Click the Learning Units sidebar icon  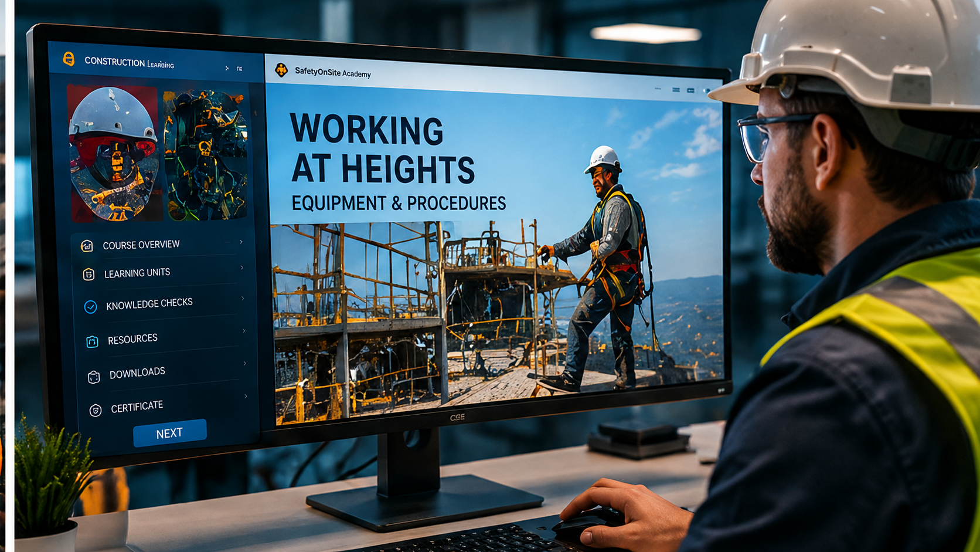(89, 275)
